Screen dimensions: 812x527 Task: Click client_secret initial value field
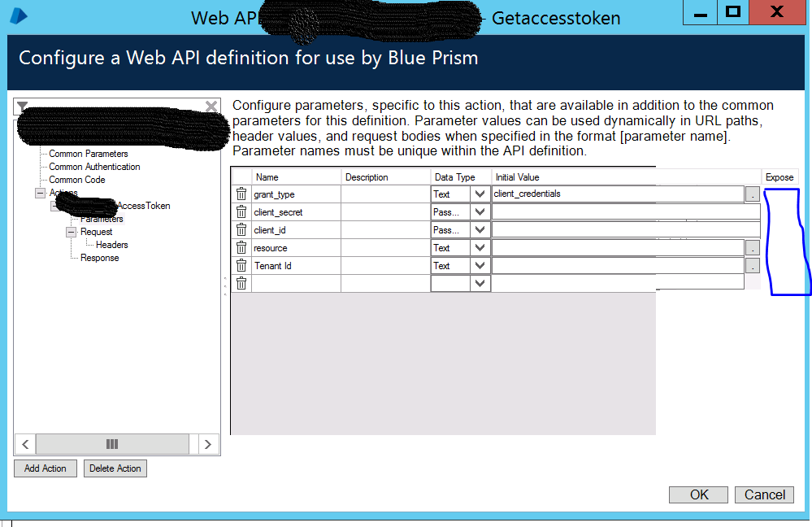pos(626,211)
